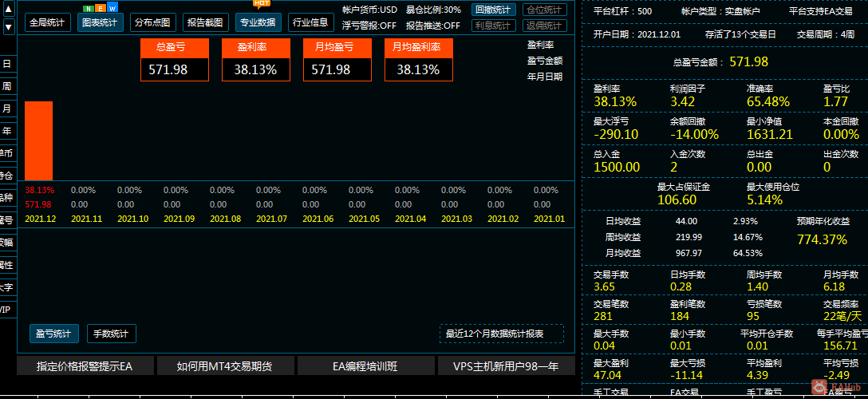This screenshot has height=399, width=868.
Task: Click the 利润因子 value 3.42
Action: (682, 102)
